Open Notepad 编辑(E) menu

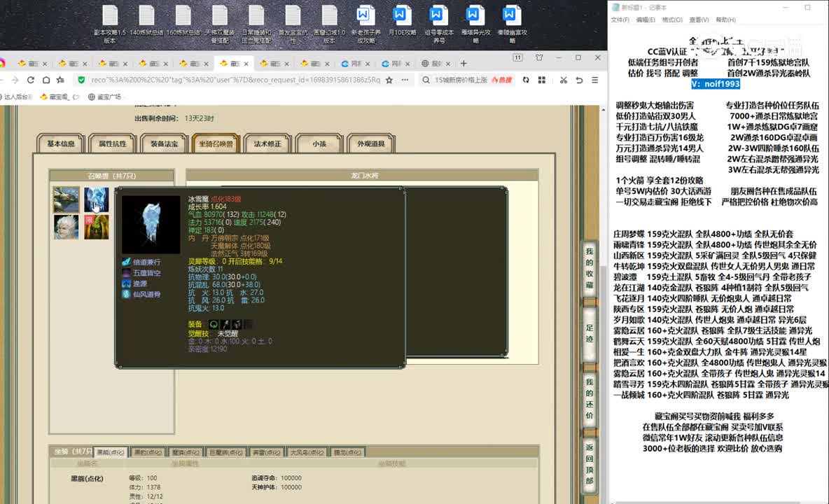coord(646,20)
